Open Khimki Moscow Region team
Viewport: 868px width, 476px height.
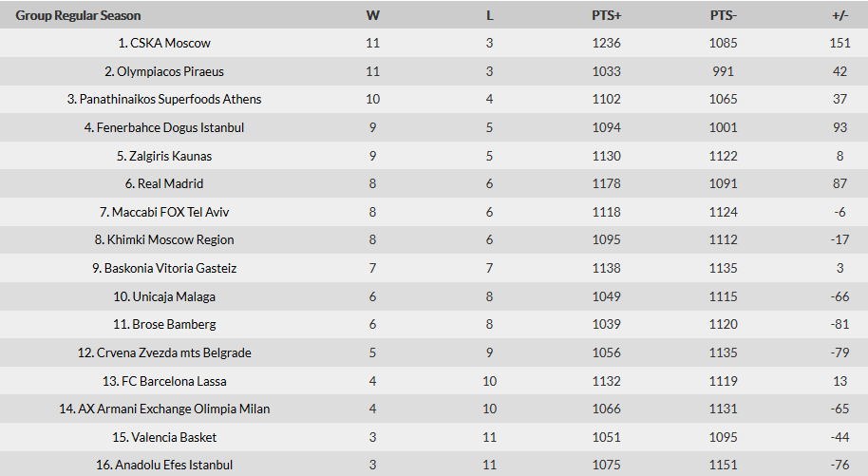[x=164, y=239]
